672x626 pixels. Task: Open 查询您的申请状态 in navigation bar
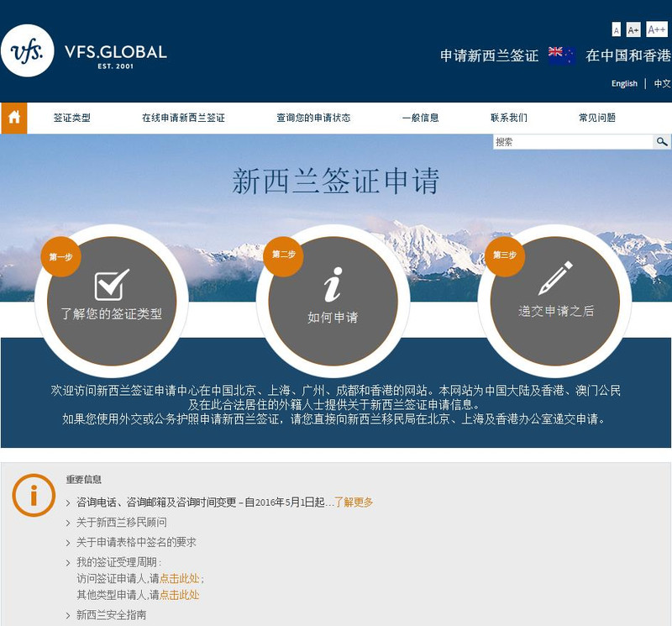pyautogui.click(x=313, y=118)
